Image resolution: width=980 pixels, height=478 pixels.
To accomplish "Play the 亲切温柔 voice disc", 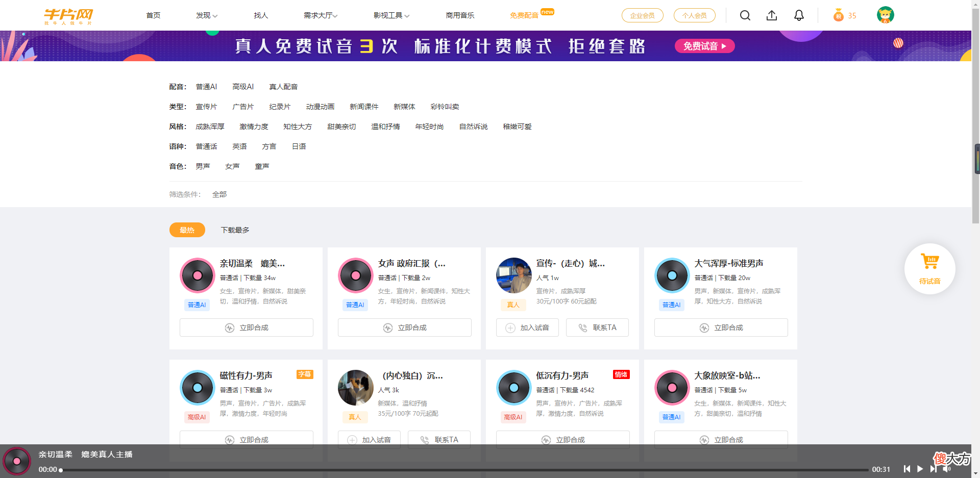I will (198, 275).
